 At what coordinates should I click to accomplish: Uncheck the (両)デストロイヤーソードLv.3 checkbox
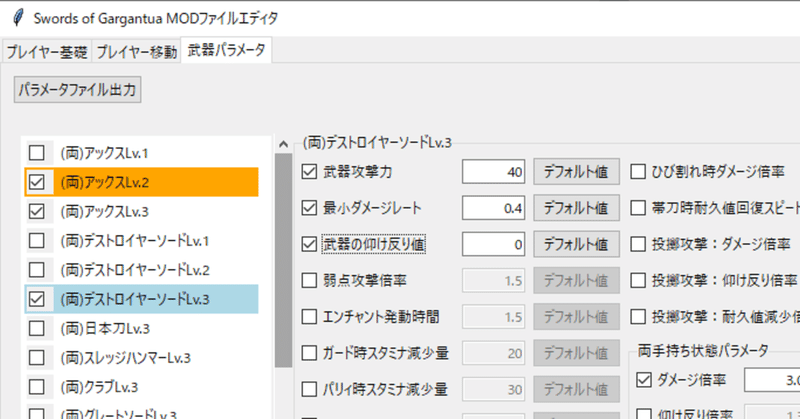[37, 299]
